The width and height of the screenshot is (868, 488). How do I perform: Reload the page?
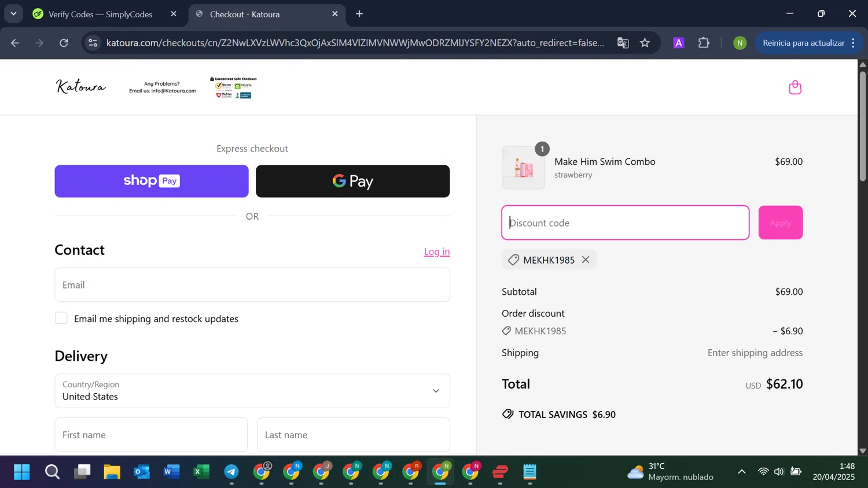(64, 43)
